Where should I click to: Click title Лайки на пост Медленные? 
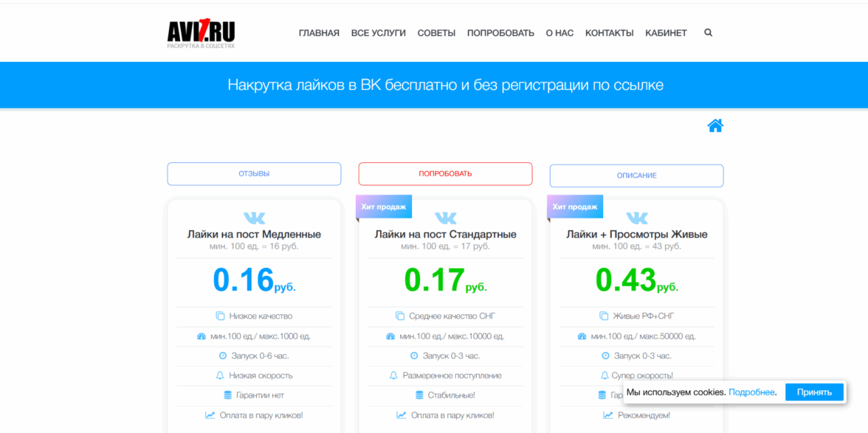pyautogui.click(x=254, y=235)
